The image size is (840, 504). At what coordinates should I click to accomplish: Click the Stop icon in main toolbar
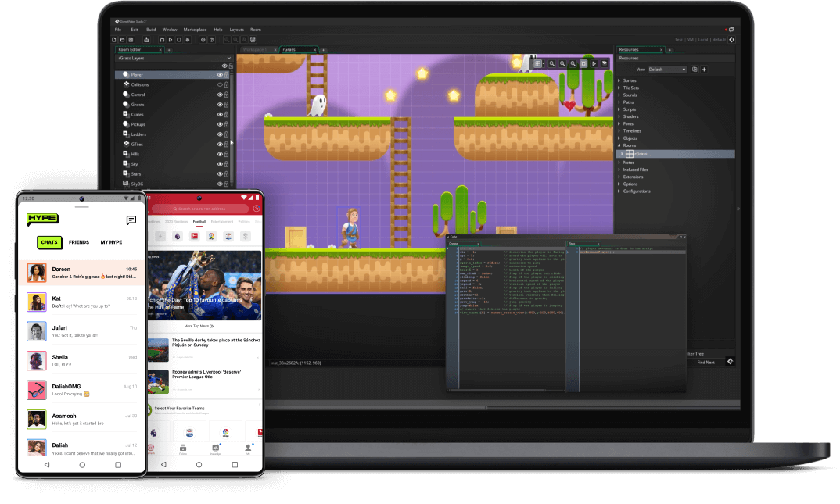(179, 39)
